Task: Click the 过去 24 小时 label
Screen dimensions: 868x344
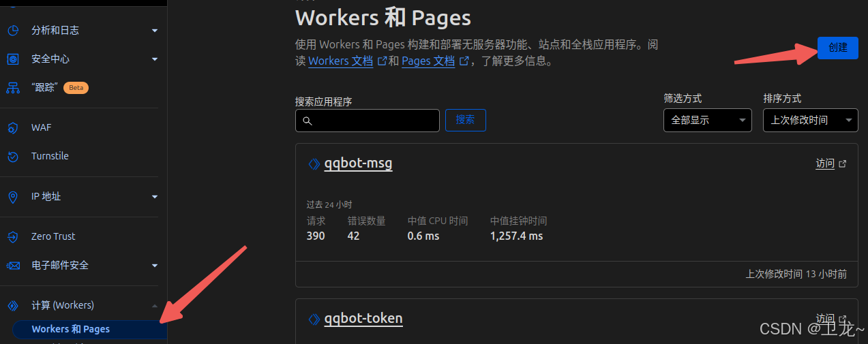Action: (x=329, y=205)
